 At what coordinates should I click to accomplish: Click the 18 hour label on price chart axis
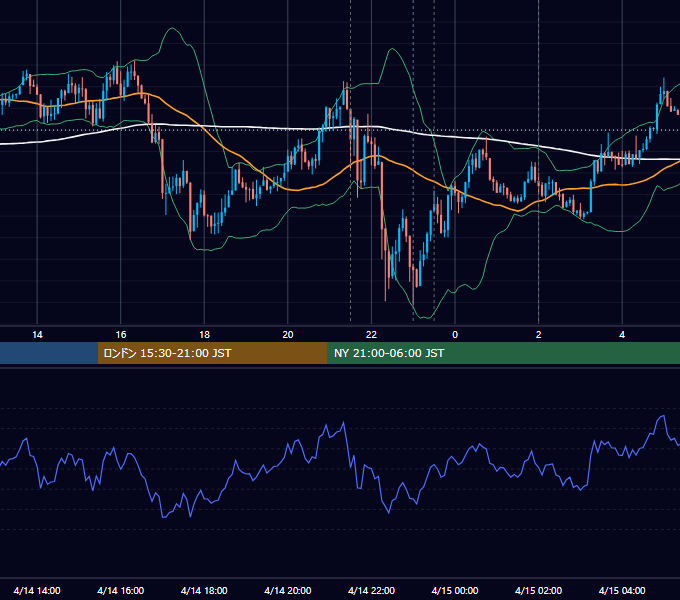point(204,335)
